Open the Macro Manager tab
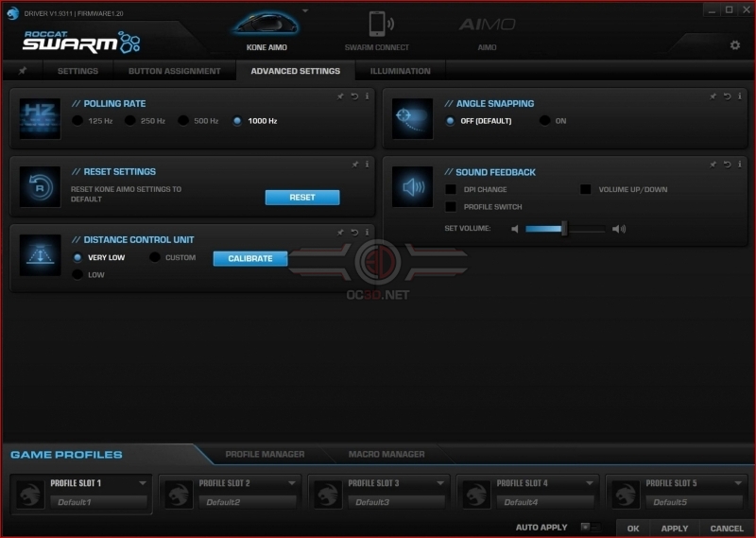 point(387,454)
